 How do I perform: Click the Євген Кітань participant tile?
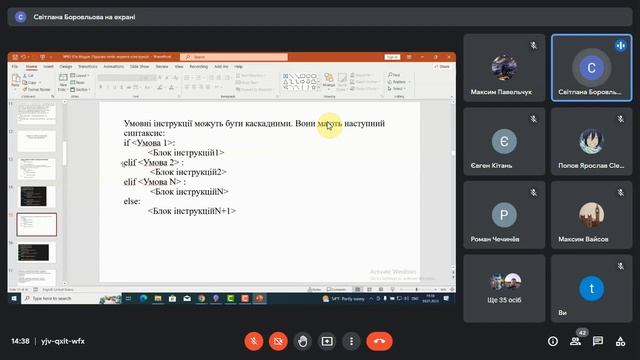click(504, 141)
